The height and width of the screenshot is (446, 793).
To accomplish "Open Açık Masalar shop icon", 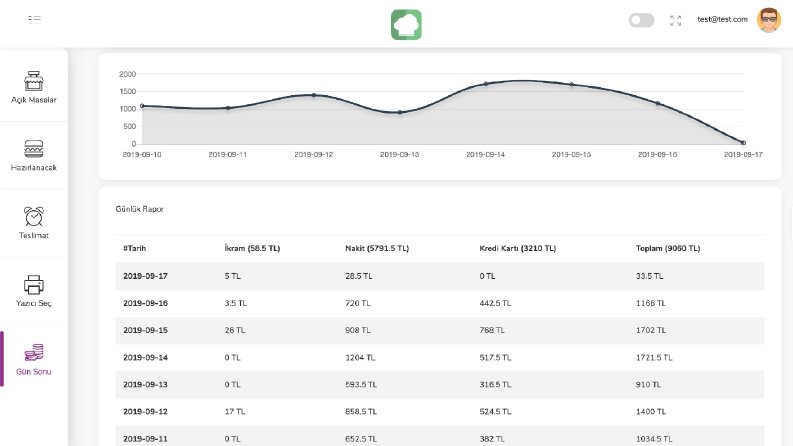I will click(x=34, y=81).
